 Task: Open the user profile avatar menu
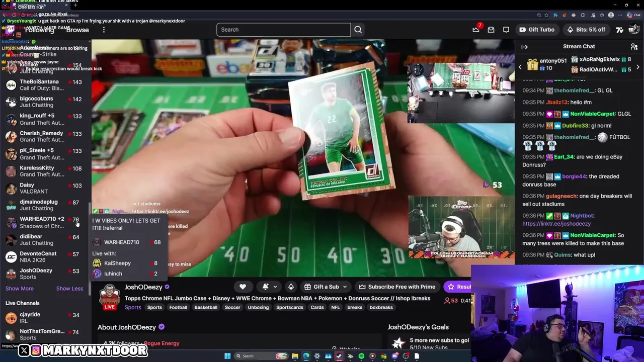click(x=634, y=30)
